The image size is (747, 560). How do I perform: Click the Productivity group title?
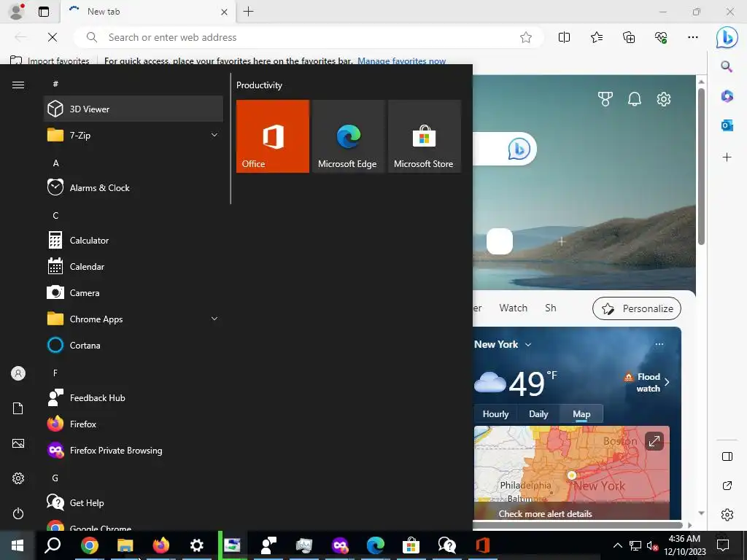[259, 85]
